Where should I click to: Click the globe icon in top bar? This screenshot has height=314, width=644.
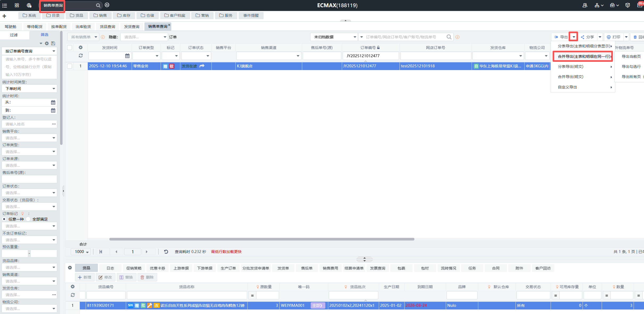pos(29,5)
